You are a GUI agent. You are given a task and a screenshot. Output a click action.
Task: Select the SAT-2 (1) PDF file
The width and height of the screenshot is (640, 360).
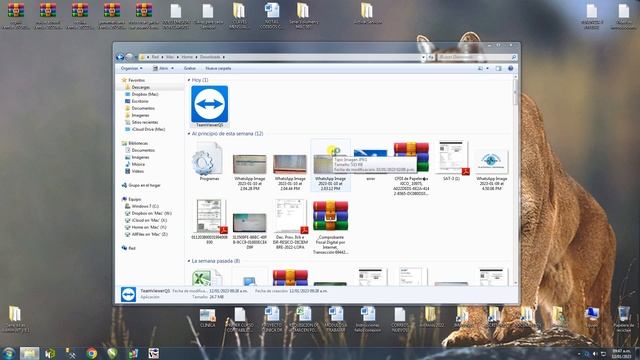(x=451, y=161)
